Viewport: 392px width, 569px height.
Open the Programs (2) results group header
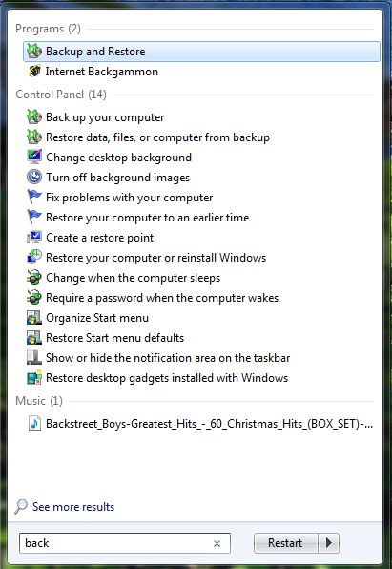(x=48, y=29)
